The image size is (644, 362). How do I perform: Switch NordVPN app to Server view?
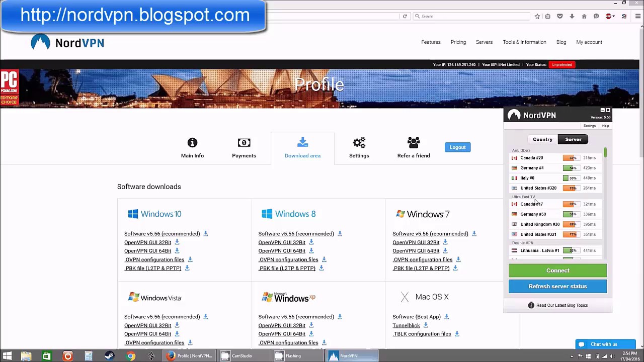click(x=573, y=139)
